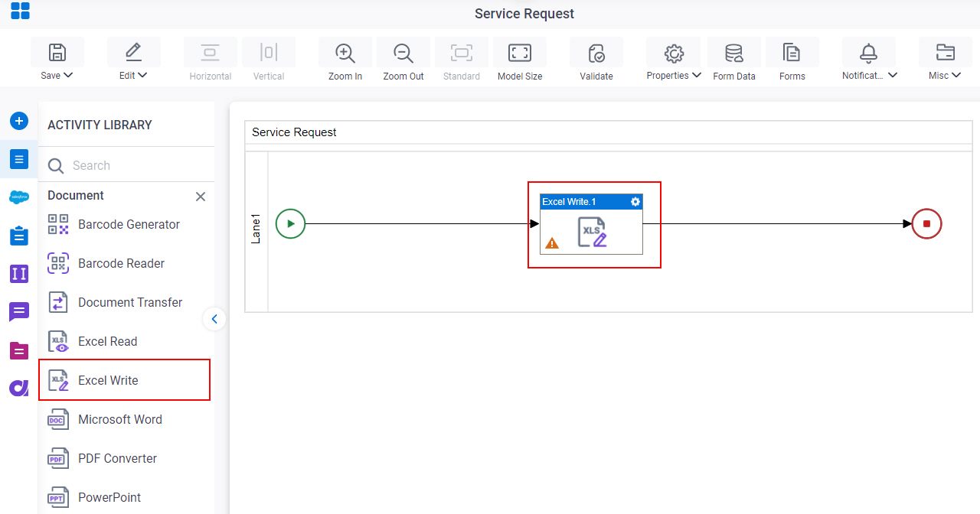
Task: Zoom In on the process model
Action: (345, 52)
